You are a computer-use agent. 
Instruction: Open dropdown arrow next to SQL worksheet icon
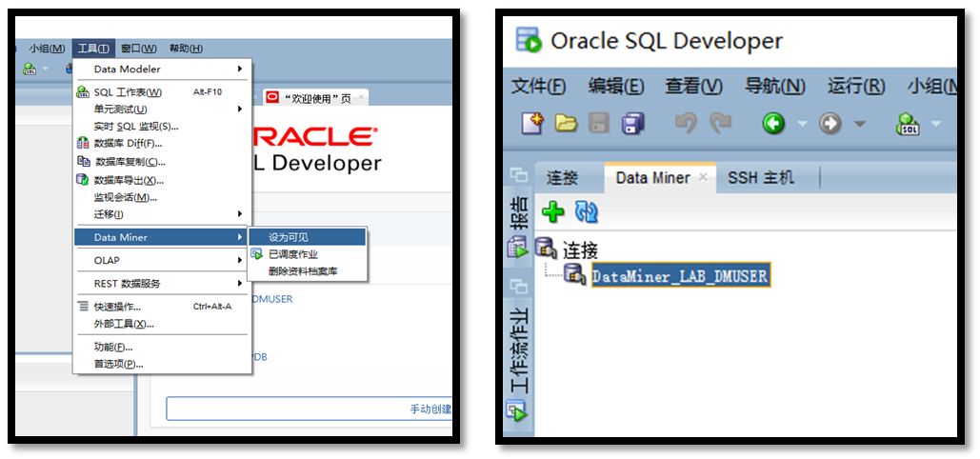pyautogui.click(x=935, y=124)
